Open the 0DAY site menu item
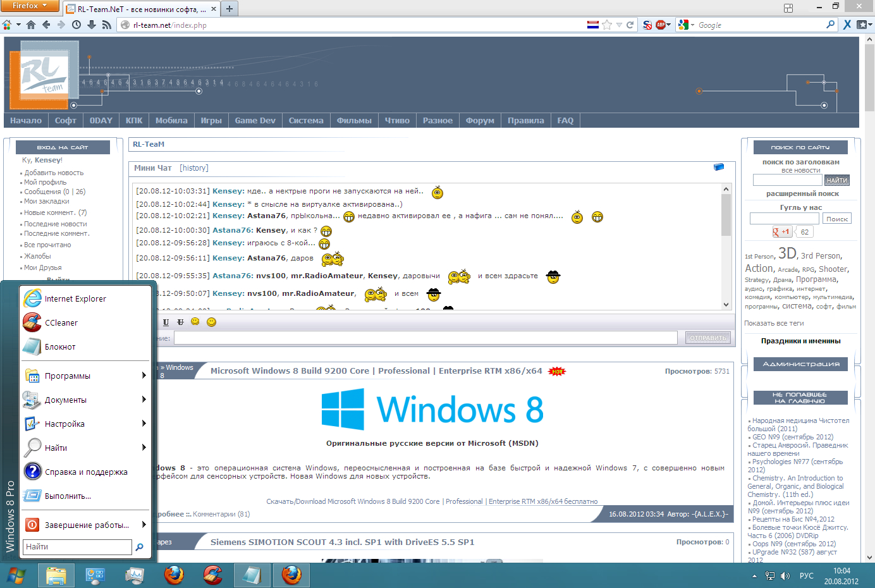Screen dimensions: 875x588 (x=101, y=120)
